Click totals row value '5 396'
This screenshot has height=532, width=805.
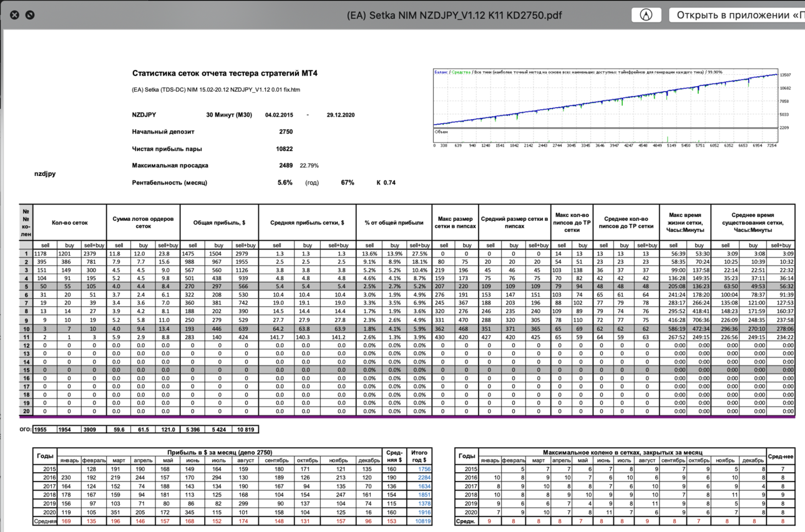click(x=193, y=430)
